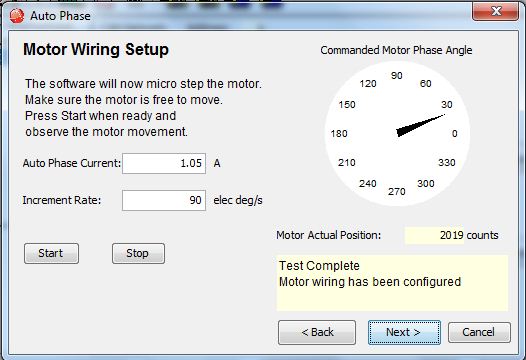This screenshot has width=526, height=360.
Task: Close the Auto Phase dialog window
Action: pyautogui.click(x=495, y=11)
